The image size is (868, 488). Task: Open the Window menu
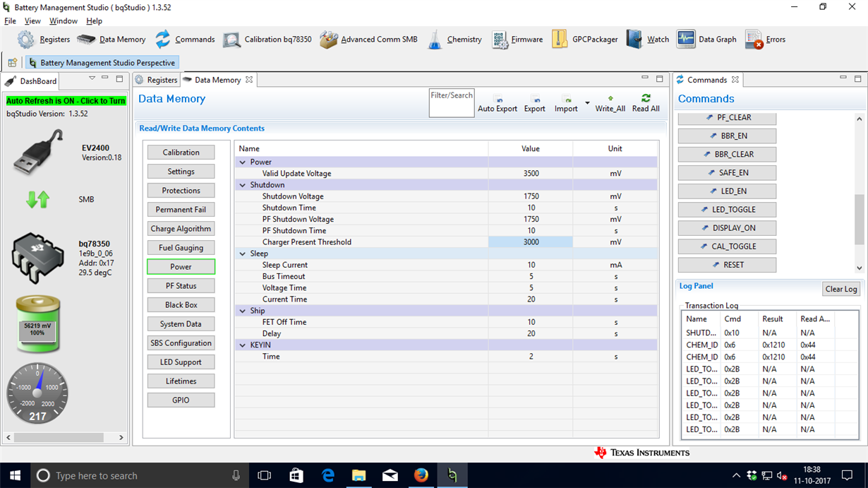pos(64,21)
